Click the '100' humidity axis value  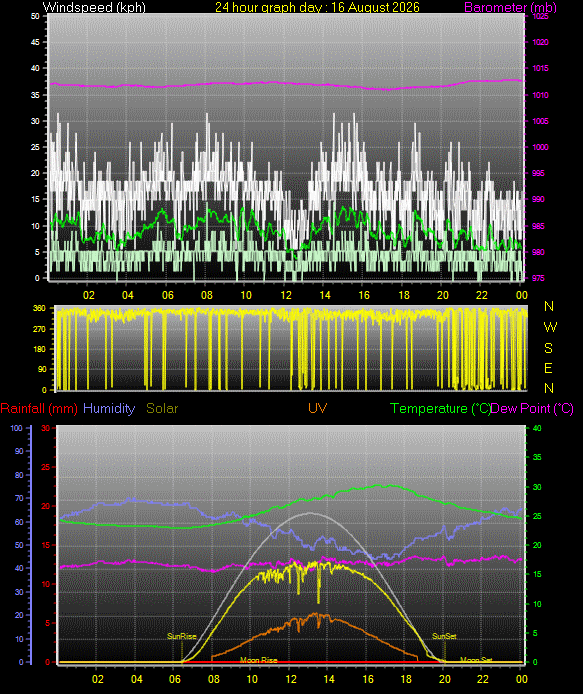point(17,428)
